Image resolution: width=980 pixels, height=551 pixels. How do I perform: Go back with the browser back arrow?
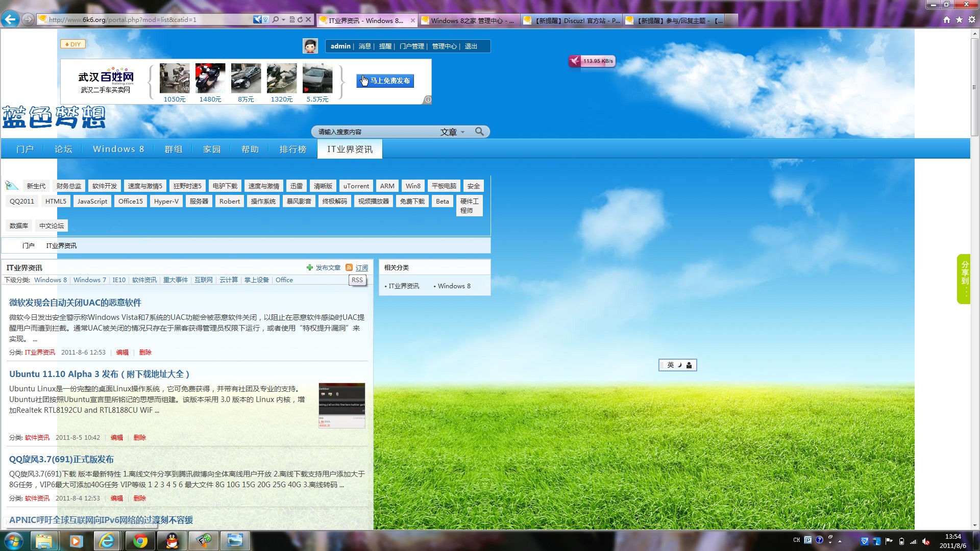click(10, 19)
